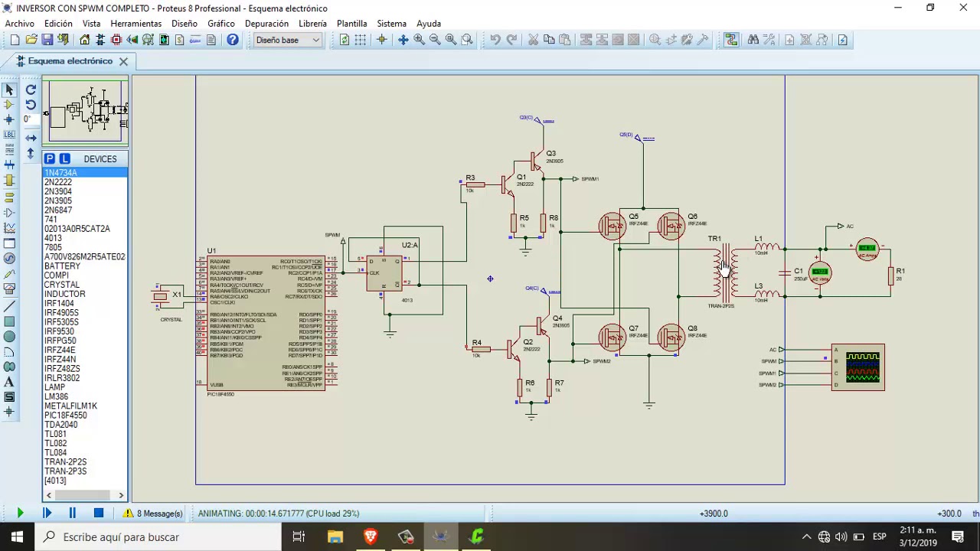The image size is (980, 551).
Task: Choose 2D text A tool
Action: 9,382
